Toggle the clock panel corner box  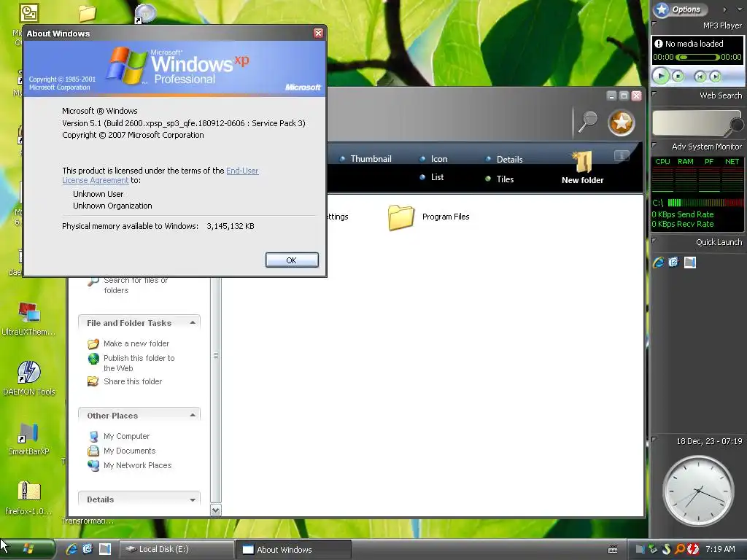654,439
